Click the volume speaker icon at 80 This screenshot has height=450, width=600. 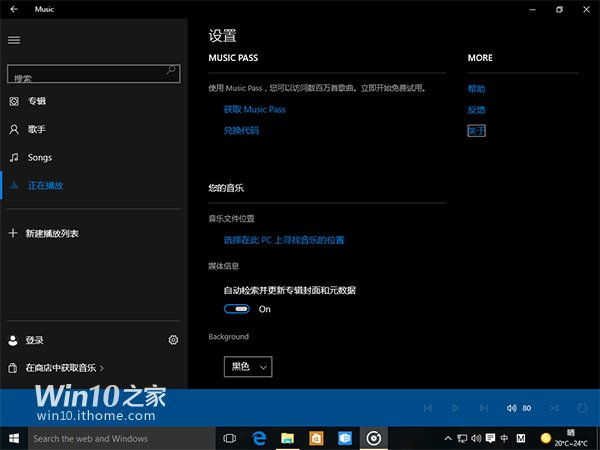pos(512,408)
